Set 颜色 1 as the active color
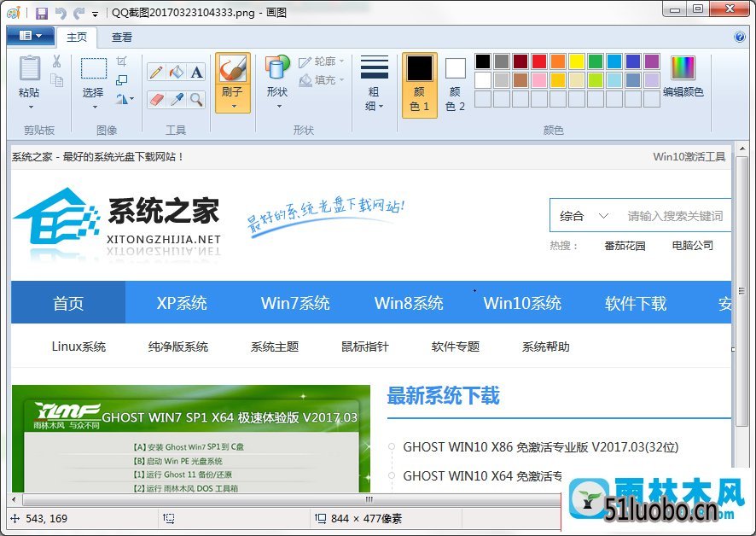The height and width of the screenshot is (536, 756). pos(420,84)
